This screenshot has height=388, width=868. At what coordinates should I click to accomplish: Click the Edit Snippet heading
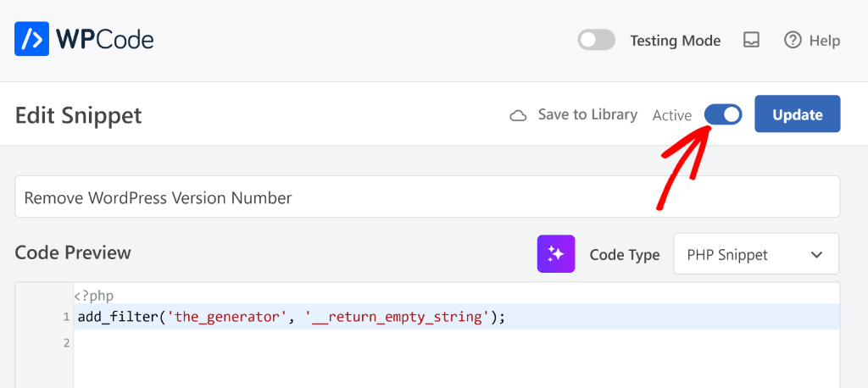point(79,116)
